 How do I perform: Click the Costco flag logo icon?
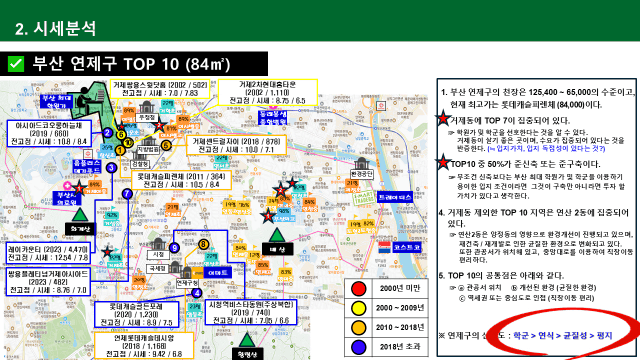tap(384, 247)
